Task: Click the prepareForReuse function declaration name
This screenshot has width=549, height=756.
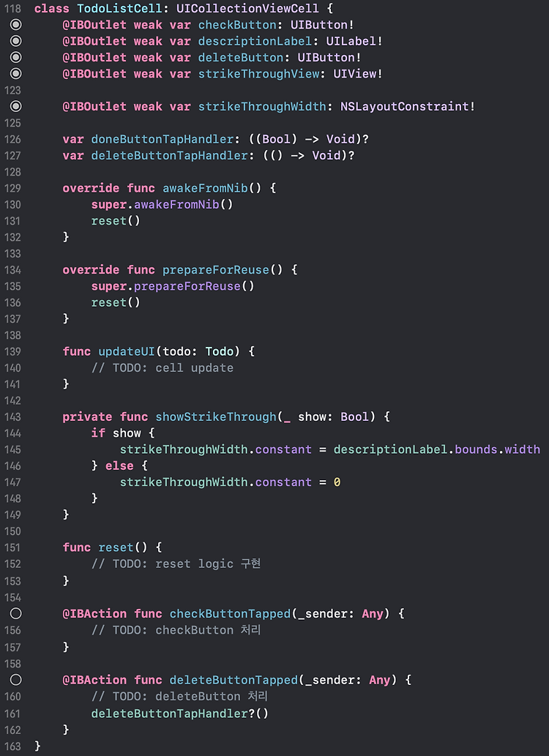Action: 216,270
